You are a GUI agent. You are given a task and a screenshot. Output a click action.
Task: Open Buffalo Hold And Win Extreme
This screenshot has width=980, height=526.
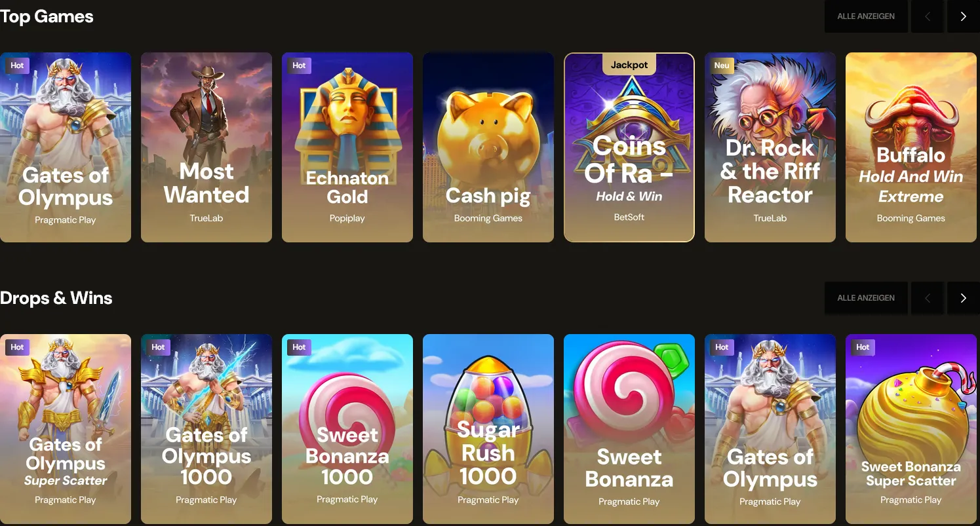(911, 147)
